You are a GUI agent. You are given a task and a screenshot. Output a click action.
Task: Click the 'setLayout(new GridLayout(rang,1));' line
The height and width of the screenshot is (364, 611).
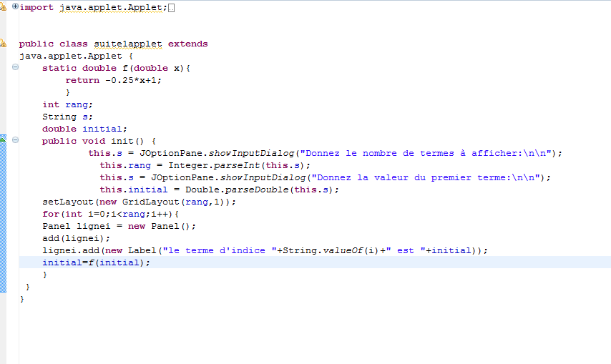click(x=139, y=202)
